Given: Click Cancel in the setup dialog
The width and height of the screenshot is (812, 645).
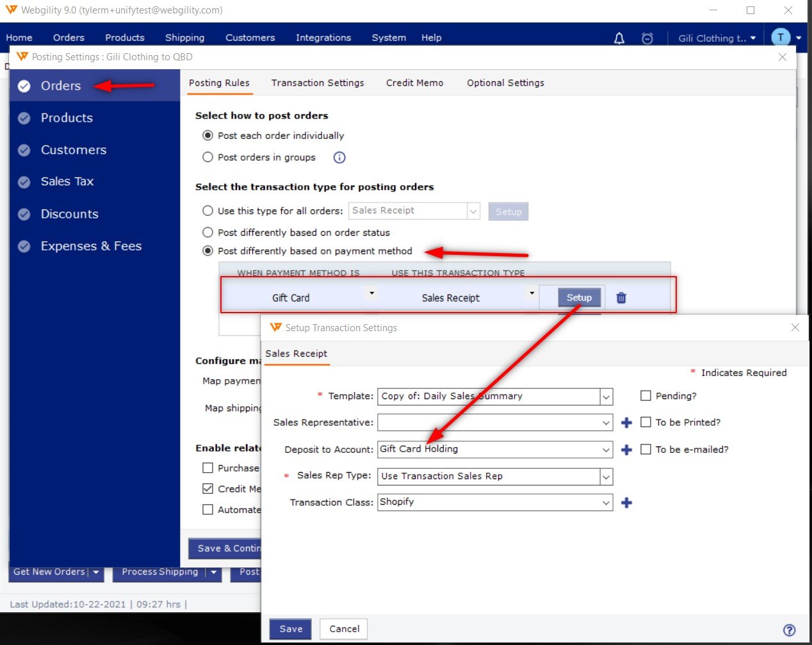Looking at the screenshot, I should tap(345, 629).
